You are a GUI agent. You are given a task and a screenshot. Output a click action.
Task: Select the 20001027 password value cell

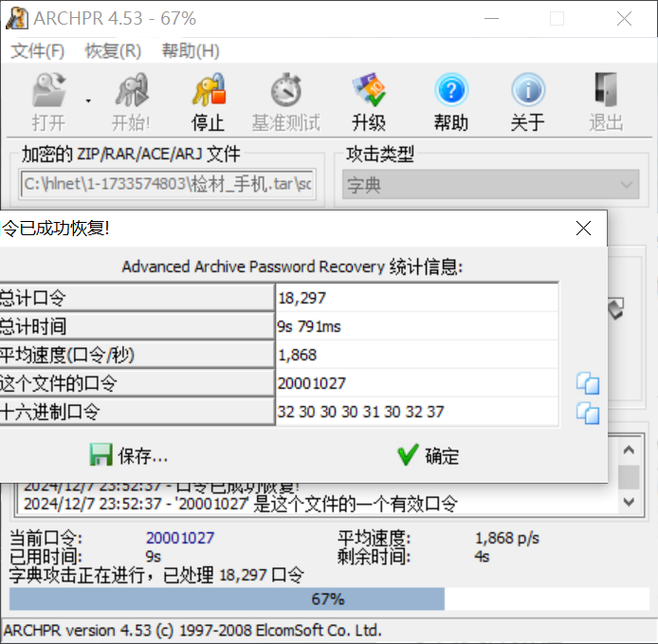point(417,383)
